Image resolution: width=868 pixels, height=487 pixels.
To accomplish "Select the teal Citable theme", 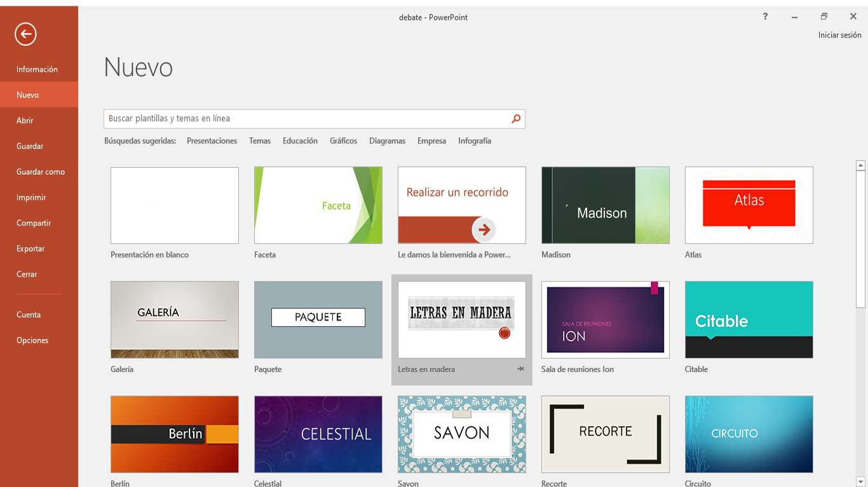I will pyautogui.click(x=749, y=320).
